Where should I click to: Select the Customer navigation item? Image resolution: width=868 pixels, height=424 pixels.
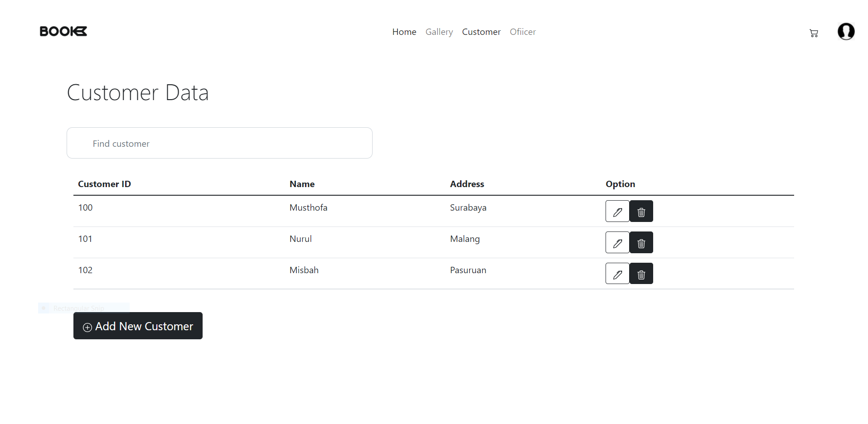point(481,32)
